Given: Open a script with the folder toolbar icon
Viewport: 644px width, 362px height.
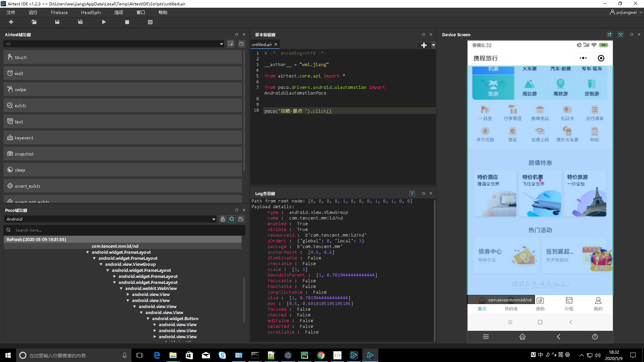Looking at the screenshot, I should pos(34,22).
